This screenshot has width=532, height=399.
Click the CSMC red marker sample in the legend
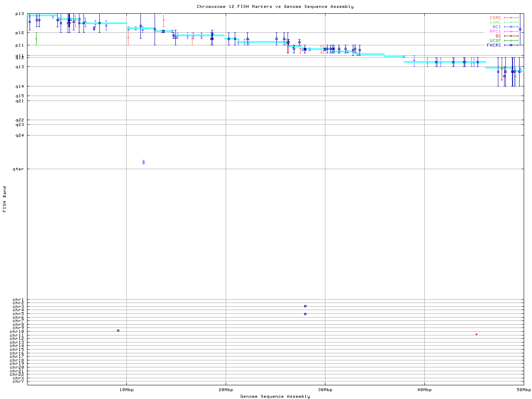511,18
